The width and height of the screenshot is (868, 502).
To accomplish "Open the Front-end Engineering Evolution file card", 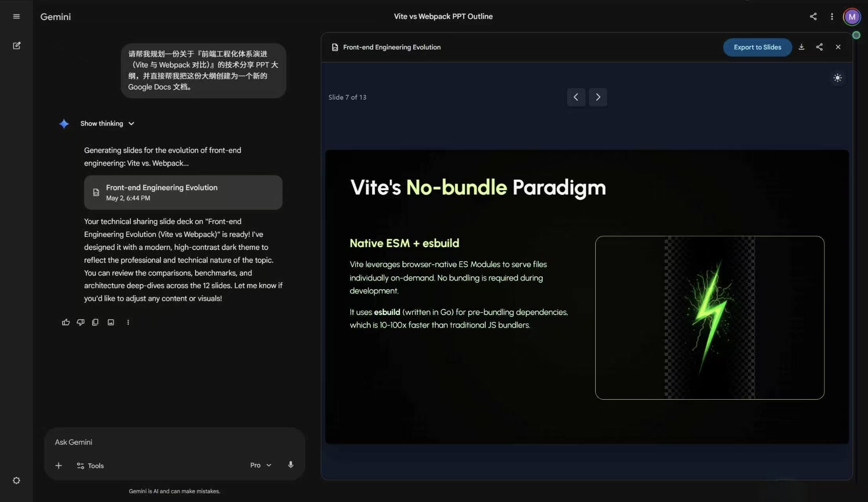I will click(x=183, y=192).
